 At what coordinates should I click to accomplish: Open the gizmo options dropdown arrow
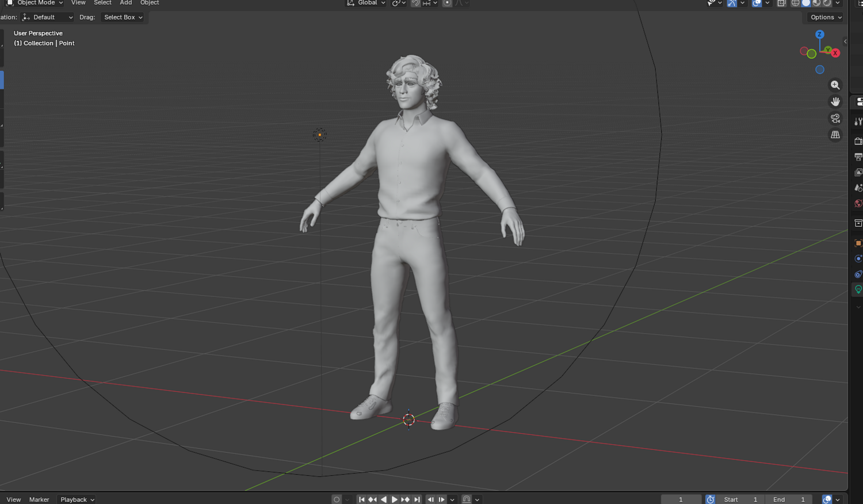click(742, 3)
